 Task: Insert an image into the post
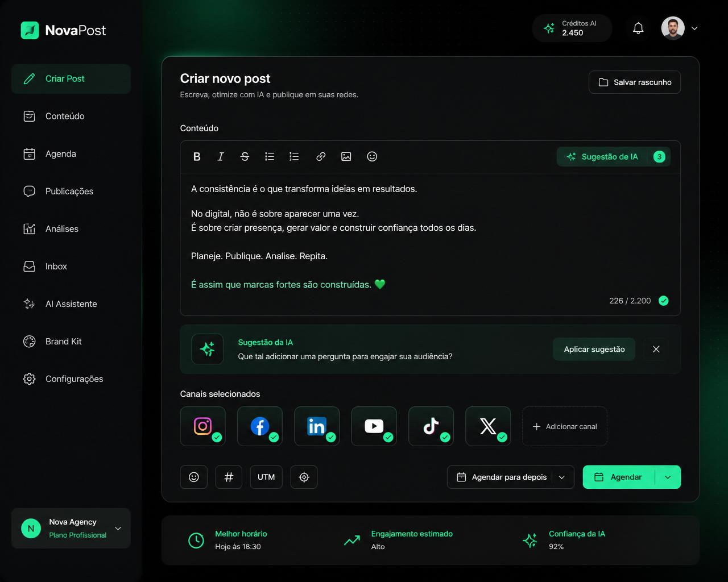pos(346,157)
